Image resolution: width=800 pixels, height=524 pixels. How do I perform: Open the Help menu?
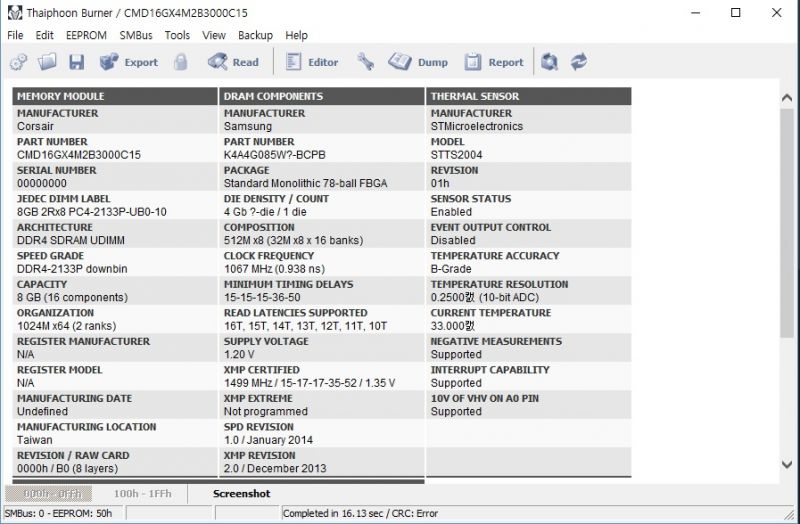[296, 35]
